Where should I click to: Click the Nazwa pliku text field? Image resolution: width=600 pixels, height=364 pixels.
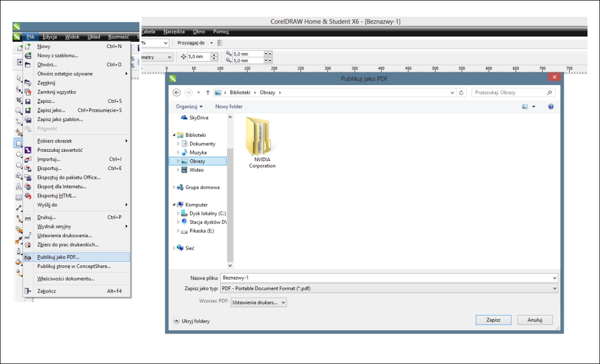[x=386, y=278]
